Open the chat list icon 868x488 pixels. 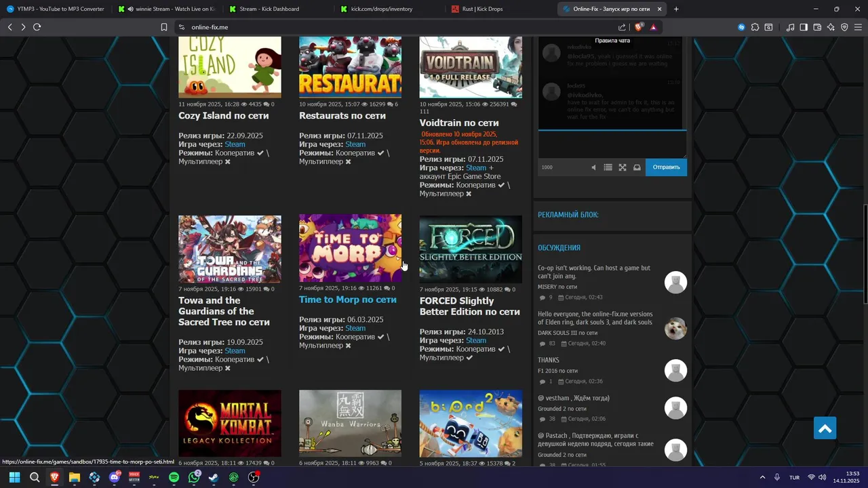coord(608,167)
